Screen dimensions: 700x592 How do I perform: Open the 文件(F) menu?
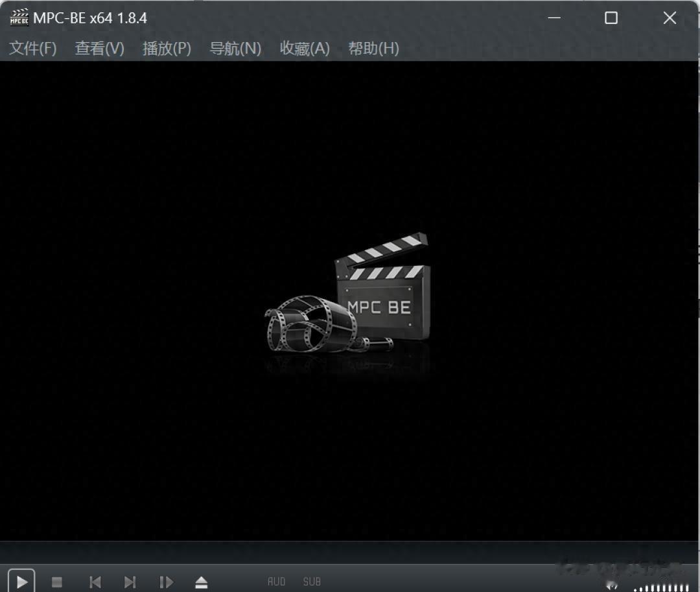point(33,48)
